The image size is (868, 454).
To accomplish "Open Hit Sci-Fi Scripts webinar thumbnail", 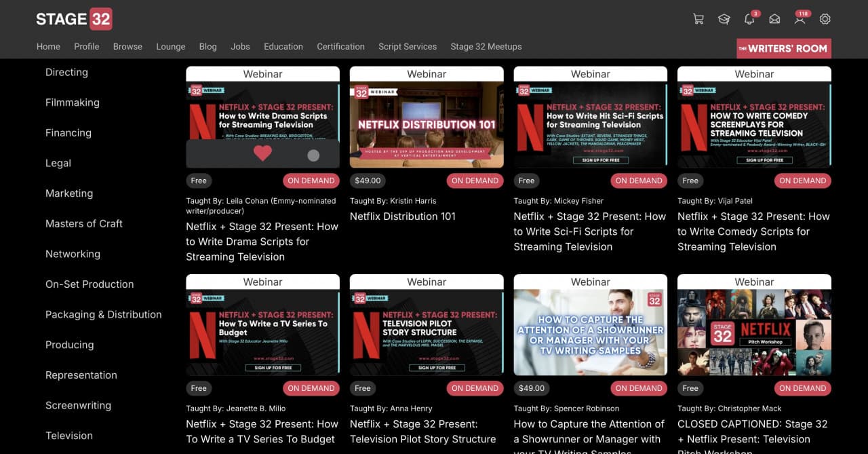I will 591,125.
